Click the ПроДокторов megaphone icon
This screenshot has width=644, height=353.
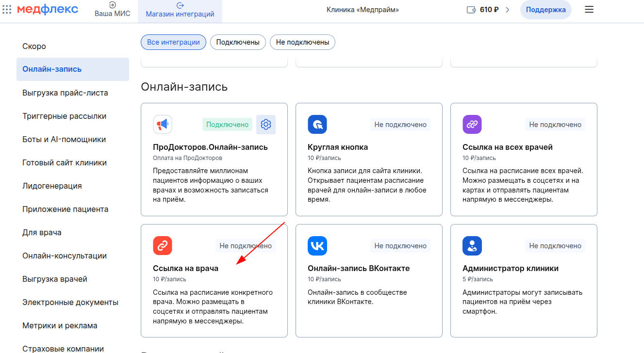(x=162, y=125)
